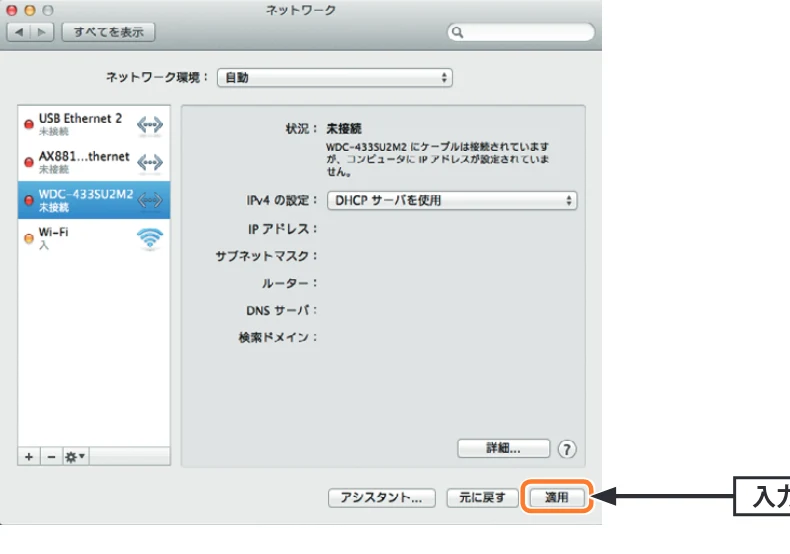Click the red status dot of USB Ethernet 2

[x=29, y=124]
